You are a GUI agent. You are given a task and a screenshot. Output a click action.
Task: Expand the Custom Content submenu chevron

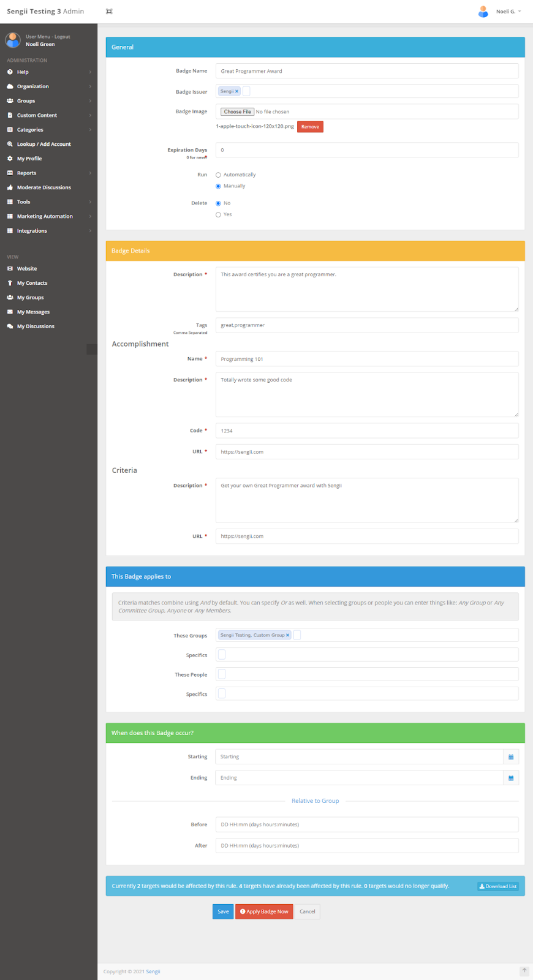(90, 115)
